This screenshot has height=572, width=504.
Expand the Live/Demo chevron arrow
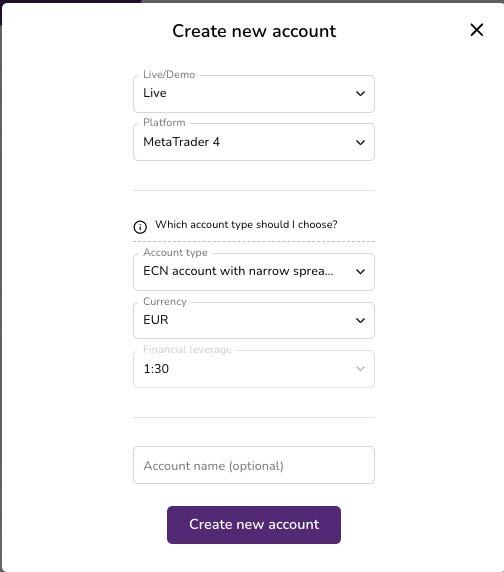(x=360, y=93)
